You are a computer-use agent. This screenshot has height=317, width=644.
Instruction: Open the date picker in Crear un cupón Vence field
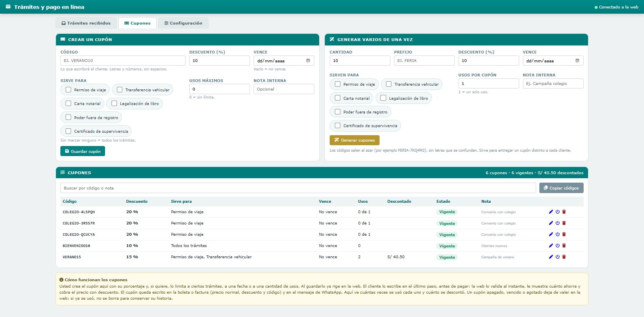click(308, 61)
